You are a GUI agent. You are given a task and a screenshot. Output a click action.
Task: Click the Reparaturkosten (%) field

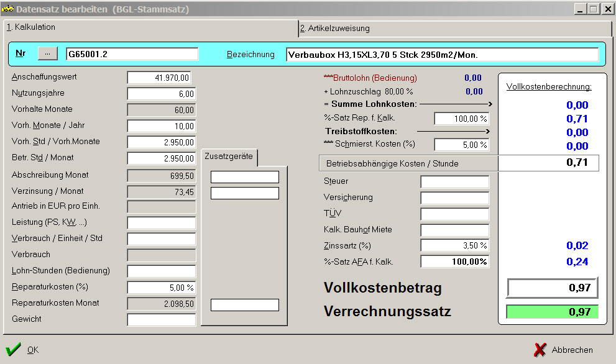[161, 288]
